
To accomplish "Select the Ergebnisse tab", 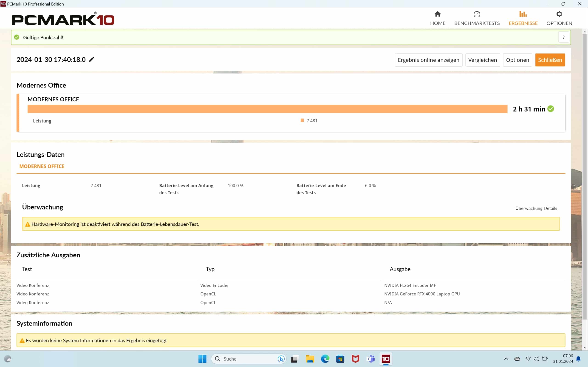I will coord(523,18).
